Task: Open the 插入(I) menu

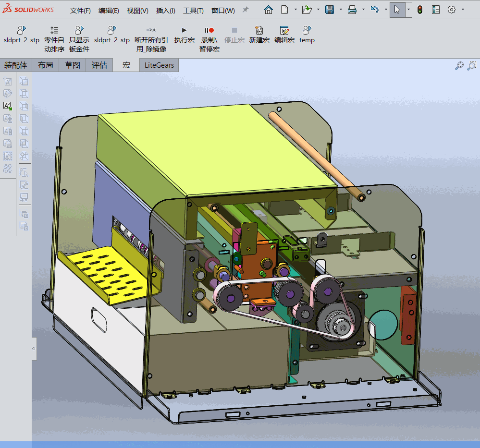Action: pyautogui.click(x=166, y=11)
